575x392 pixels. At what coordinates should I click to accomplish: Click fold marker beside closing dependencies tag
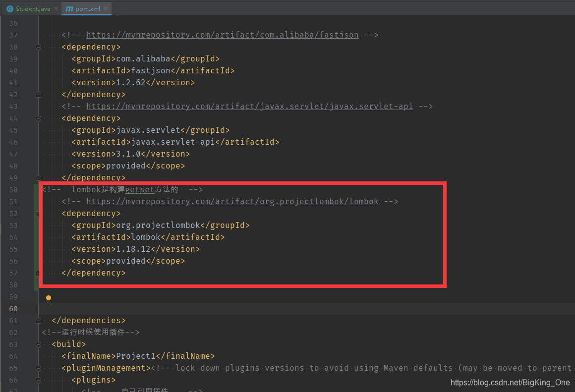click(38, 321)
